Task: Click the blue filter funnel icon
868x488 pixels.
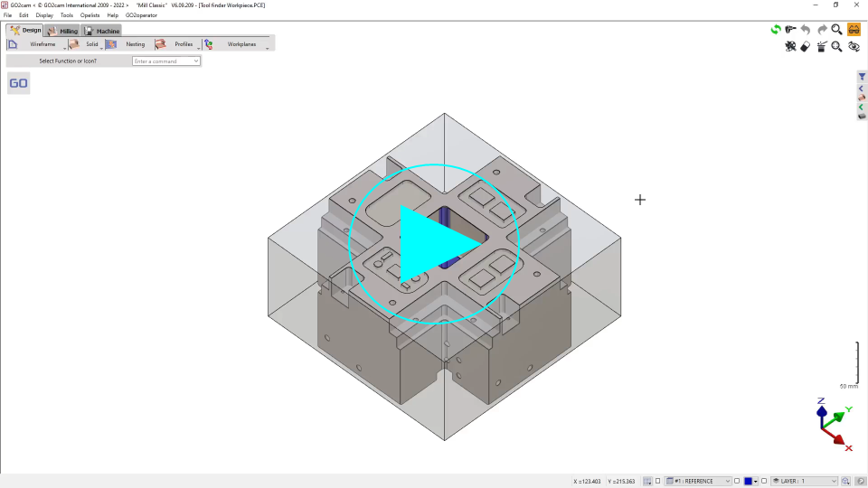Action: [862, 77]
